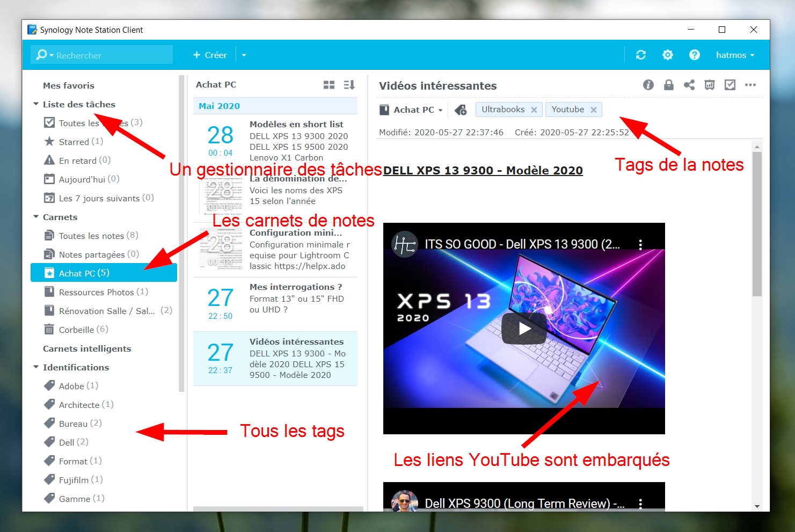795x532 pixels.
Task: Collapse the Identifications tag section
Action: tap(36, 367)
